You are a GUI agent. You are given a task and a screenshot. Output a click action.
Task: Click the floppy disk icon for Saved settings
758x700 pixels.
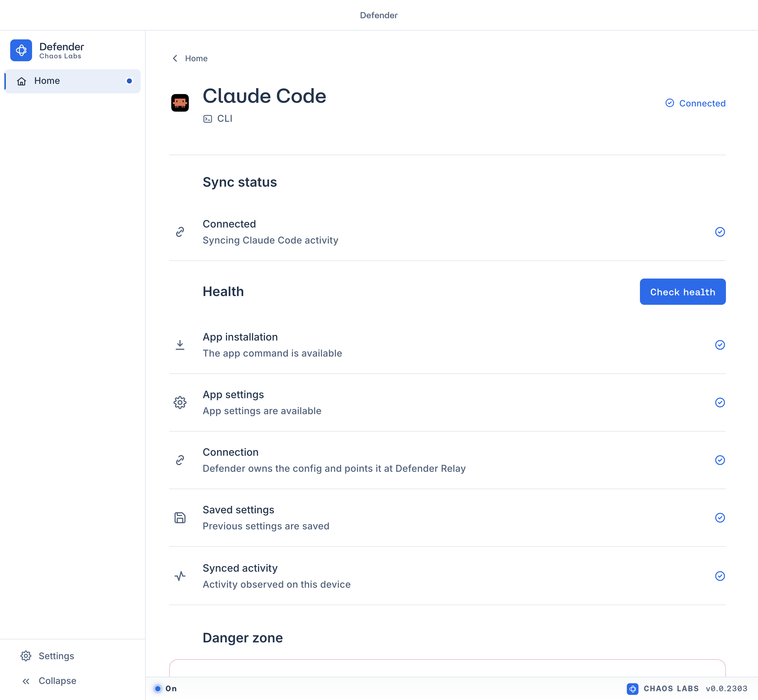[180, 518]
